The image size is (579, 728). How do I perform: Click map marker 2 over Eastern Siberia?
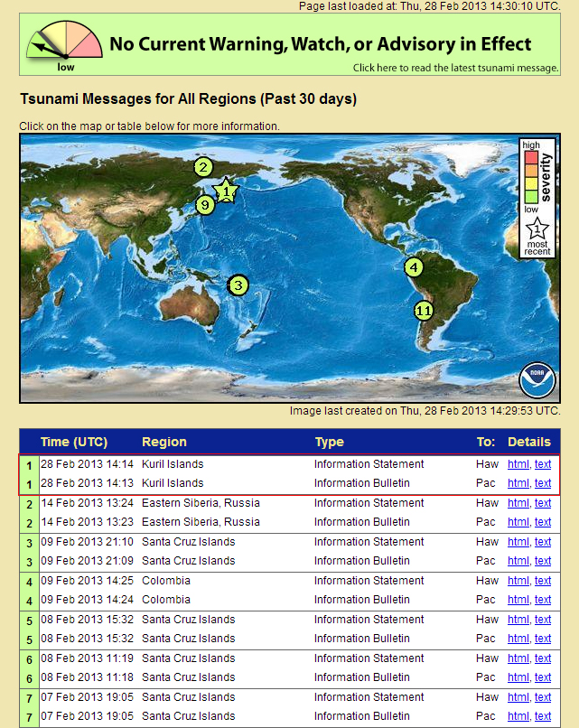[x=203, y=166]
